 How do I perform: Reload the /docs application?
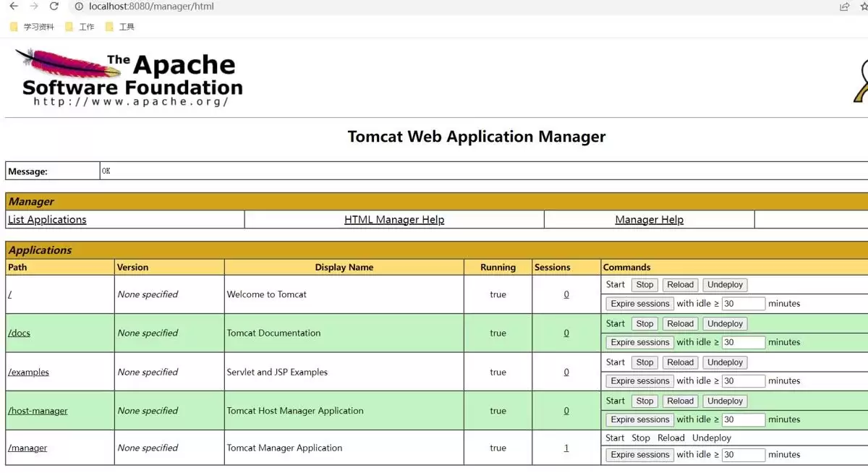pyautogui.click(x=680, y=324)
